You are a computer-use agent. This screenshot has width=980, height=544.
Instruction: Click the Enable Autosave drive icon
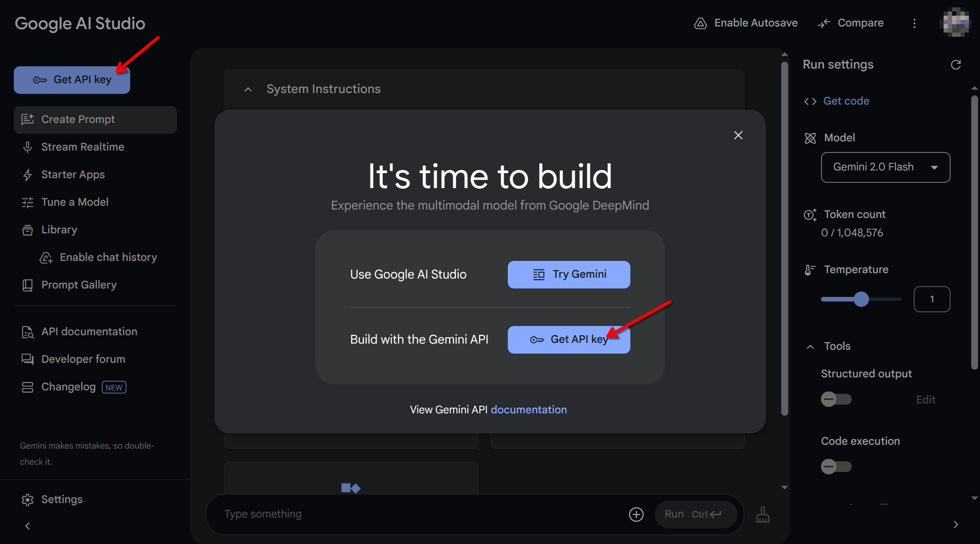700,23
